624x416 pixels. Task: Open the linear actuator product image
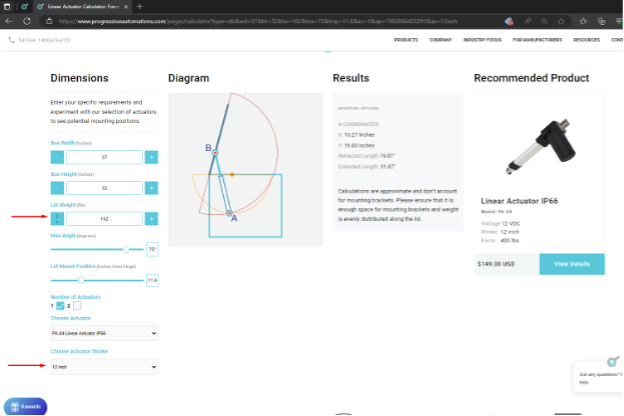click(x=540, y=146)
